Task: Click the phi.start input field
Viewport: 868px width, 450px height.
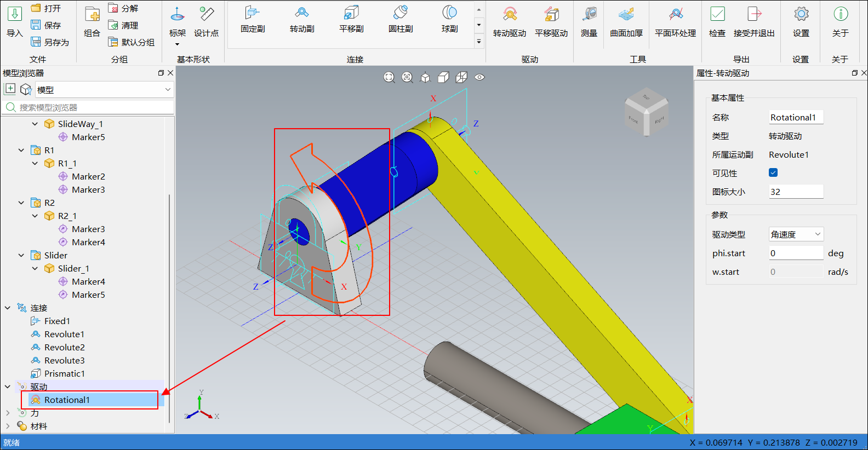Action: (x=796, y=253)
